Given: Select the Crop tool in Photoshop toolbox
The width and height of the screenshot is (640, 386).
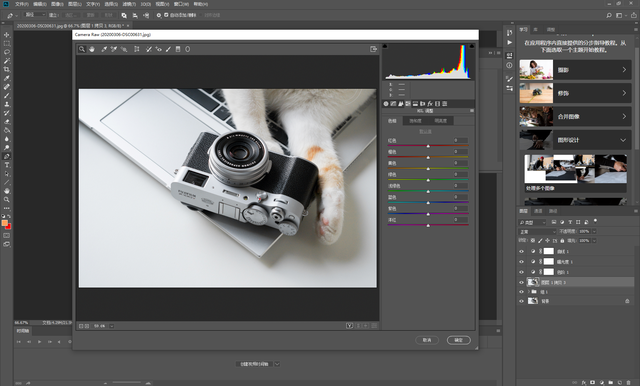Looking at the screenshot, I should tap(7, 69).
